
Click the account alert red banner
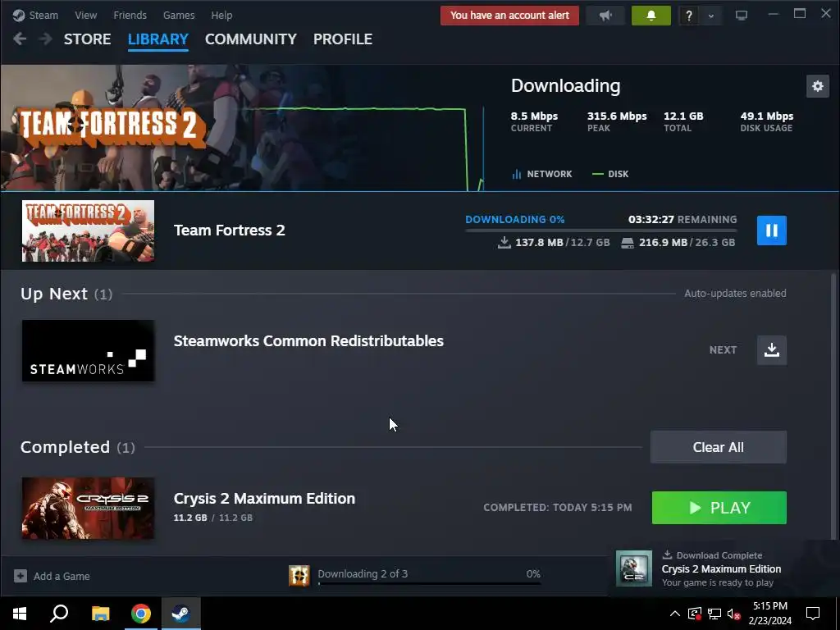coord(509,16)
